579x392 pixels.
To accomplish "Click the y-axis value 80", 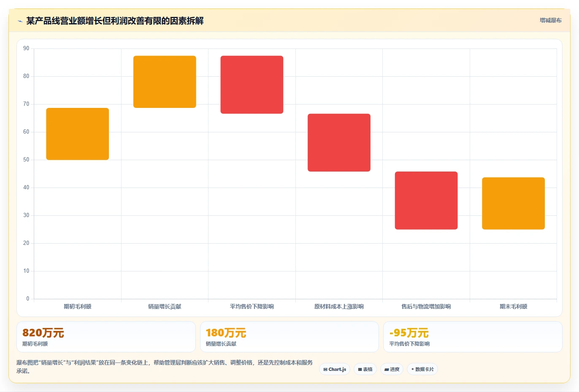I will pos(26,76).
